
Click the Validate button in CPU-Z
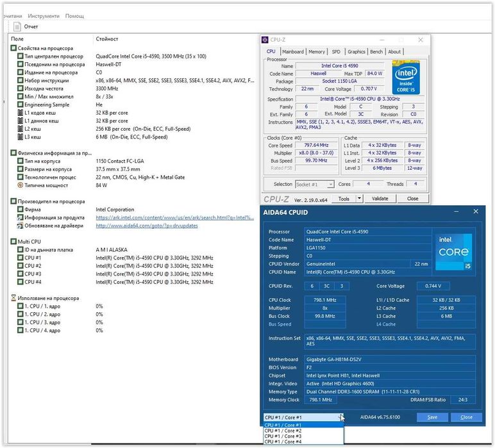pyautogui.click(x=380, y=199)
